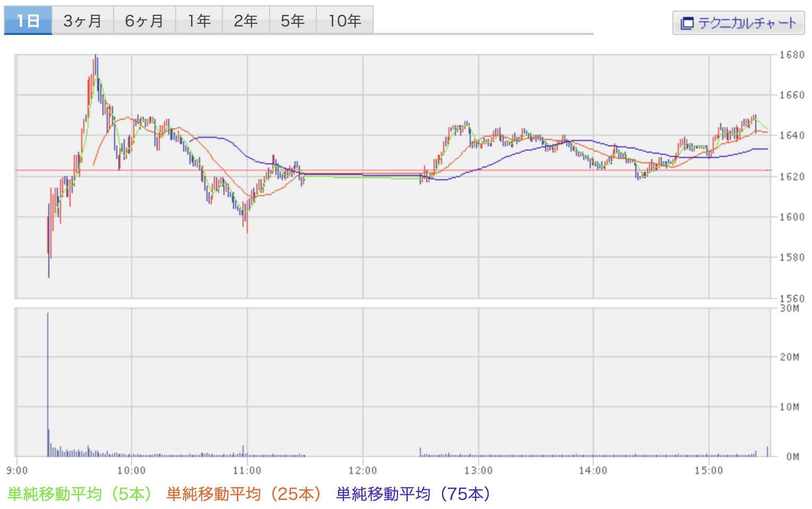Image resolution: width=812 pixels, height=509 pixels.
Task: Click the 9:00 time axis label
Action: pos(17,470)
